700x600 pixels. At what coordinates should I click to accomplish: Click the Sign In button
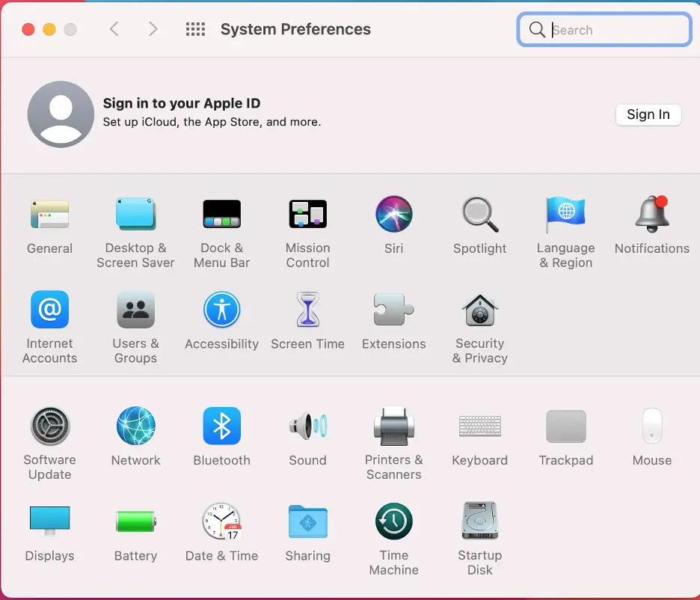click(x=648, y=114)
